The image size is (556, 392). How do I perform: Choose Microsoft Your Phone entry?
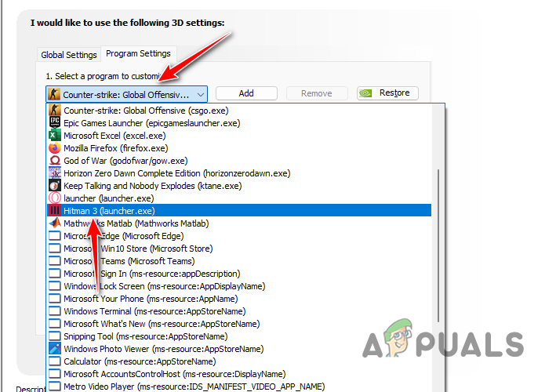(239, 299)
